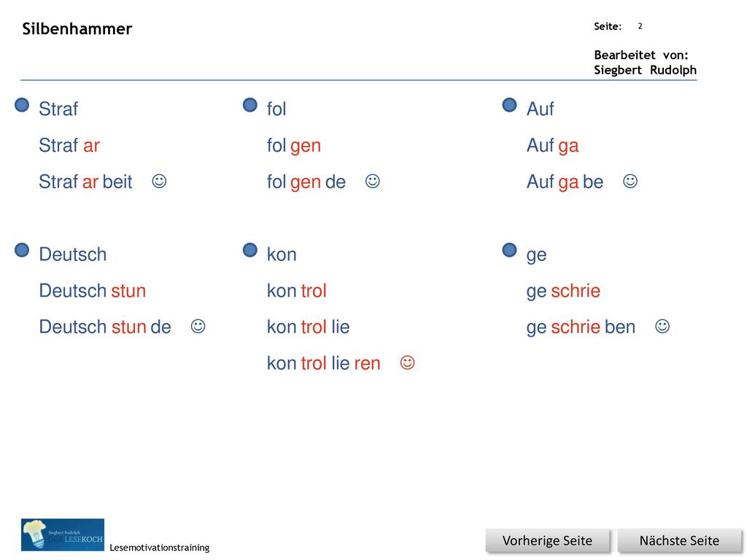Click the smiley after ge schrie ben
This screenshot has height=560, width=747.
pos(662,326)
